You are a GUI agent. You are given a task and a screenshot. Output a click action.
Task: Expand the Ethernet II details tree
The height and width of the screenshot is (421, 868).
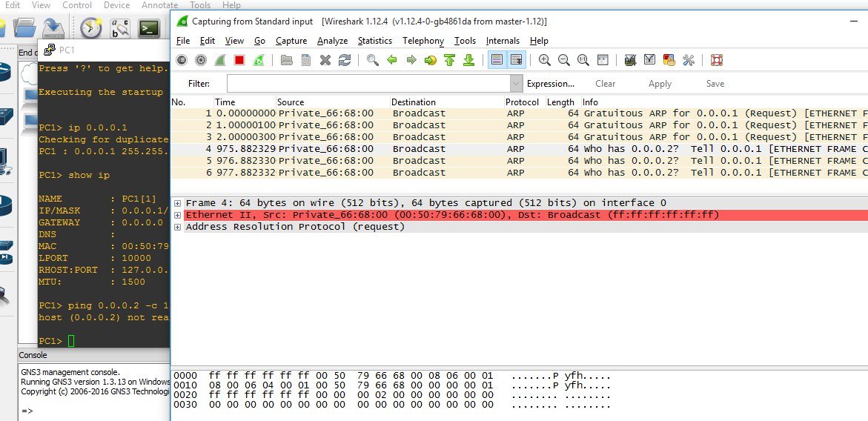tap(177, 215)
